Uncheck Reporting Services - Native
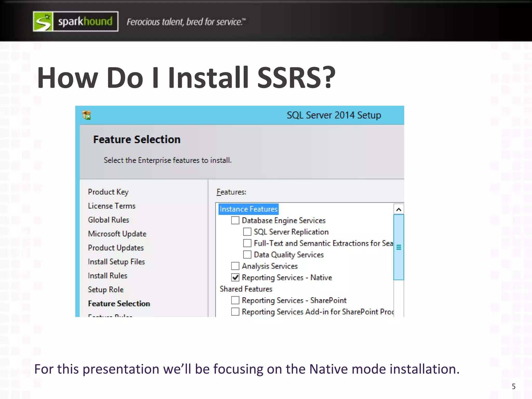This screenshot has width=532, height=399. click(x=235, y=277)
